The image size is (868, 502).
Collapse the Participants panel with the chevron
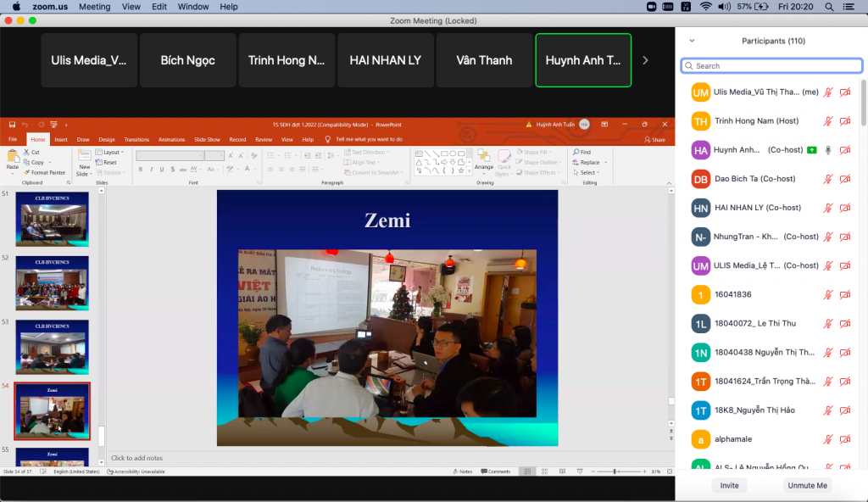[692, 41]
